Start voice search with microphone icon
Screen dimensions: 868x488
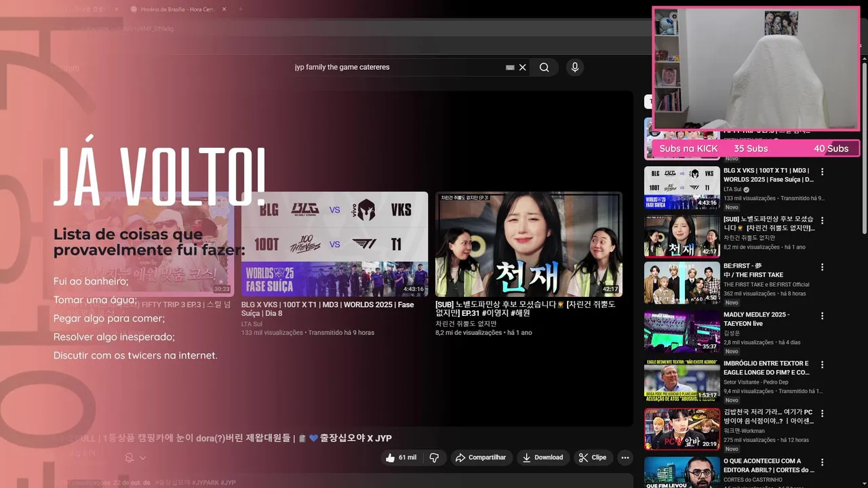pyautogui.click(x=575, y=67)
